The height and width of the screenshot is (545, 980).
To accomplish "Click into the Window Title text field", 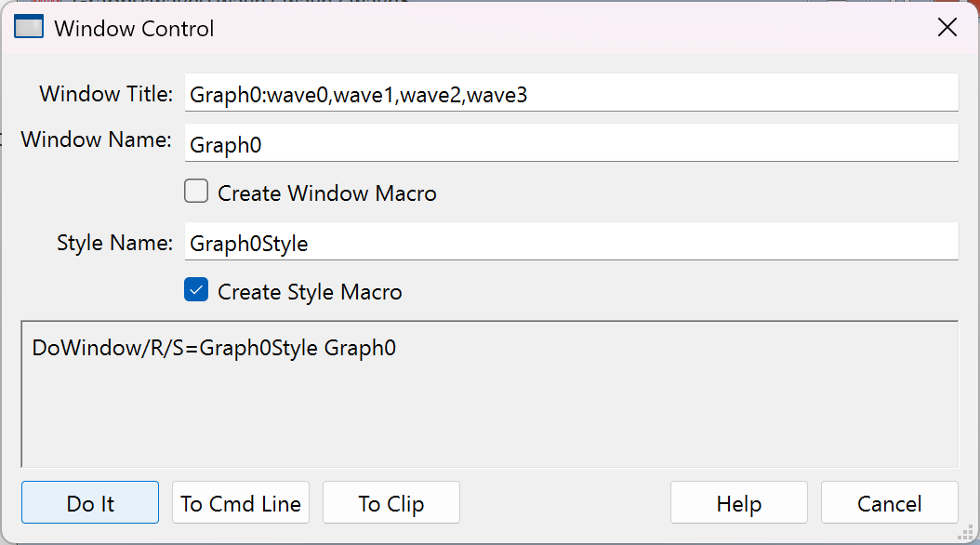I will pos(571,94).
